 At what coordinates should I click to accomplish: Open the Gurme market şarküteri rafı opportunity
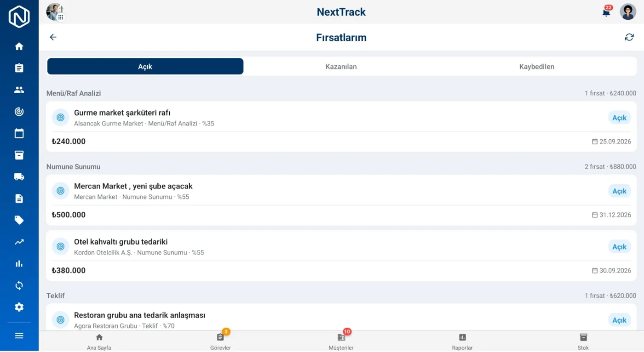tap(341, 127)
